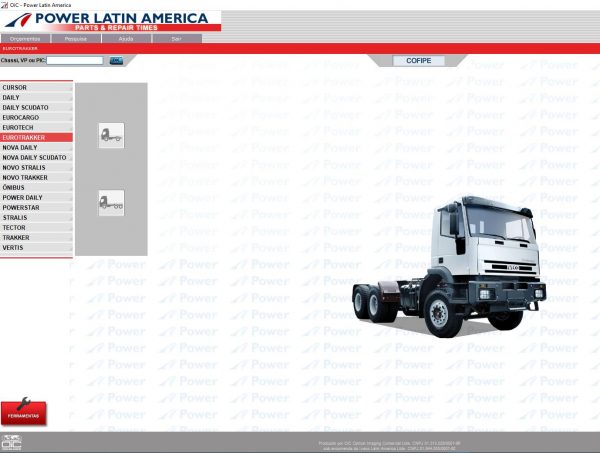Select DAILY in the model list
This screenshot has width=600, height=453.
tap(36, 98)
